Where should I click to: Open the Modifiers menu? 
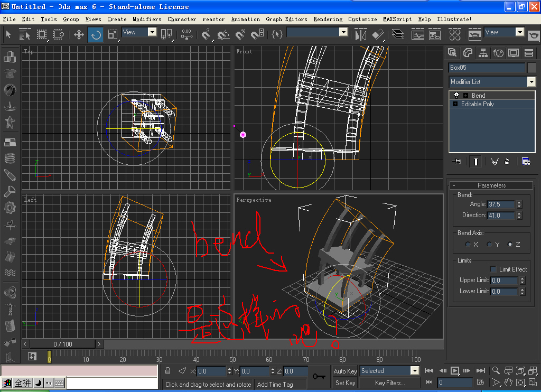point(147,20)
